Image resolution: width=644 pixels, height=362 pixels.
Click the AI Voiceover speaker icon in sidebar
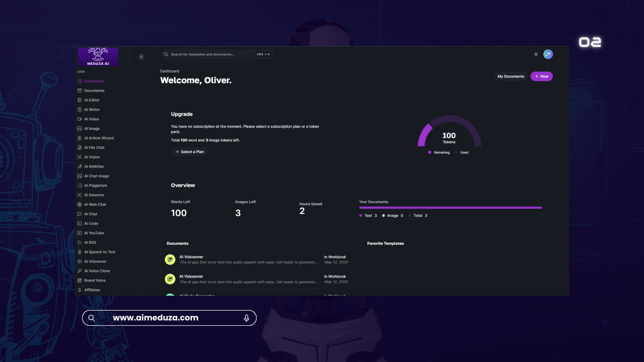[79, 261]
